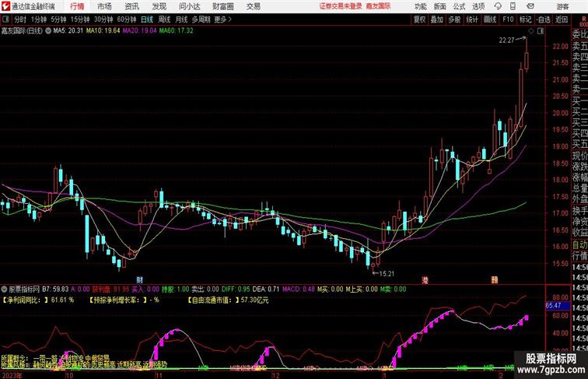Screen dimensions: 588x379
Task: Click the 15.21 low price label
Action: pyautogui.click(x=387, y=274)
